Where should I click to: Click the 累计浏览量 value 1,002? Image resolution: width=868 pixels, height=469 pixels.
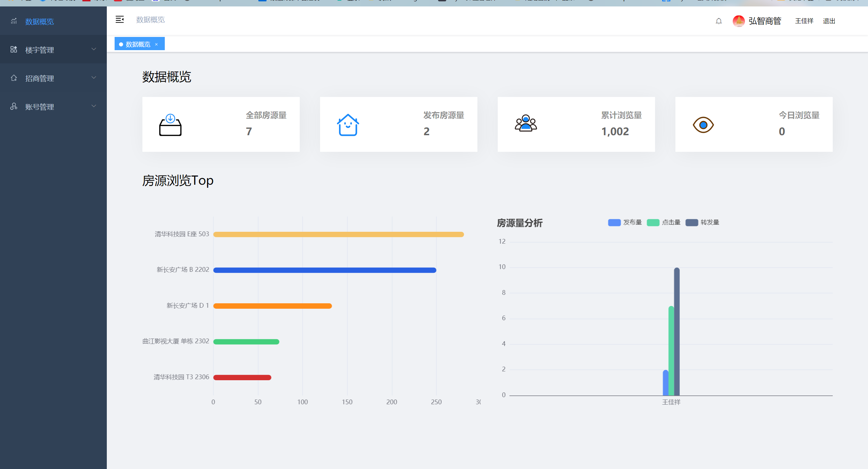[x=615, y=131]
